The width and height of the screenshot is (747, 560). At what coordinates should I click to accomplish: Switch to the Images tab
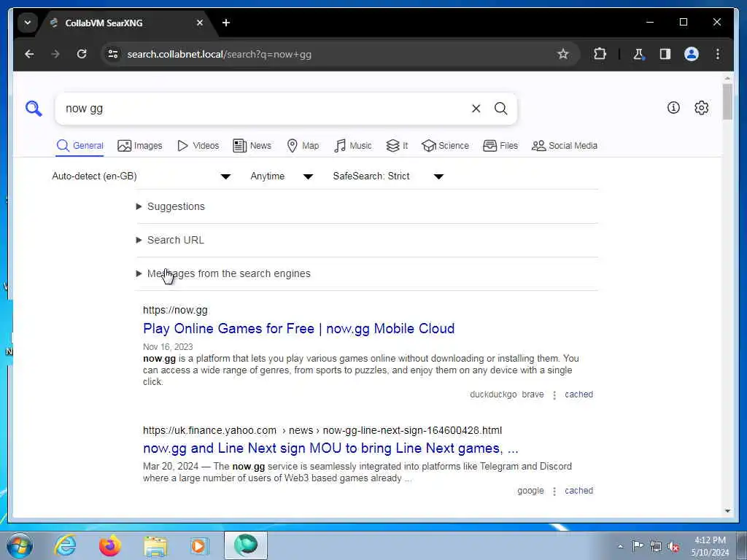click(140, 146)
